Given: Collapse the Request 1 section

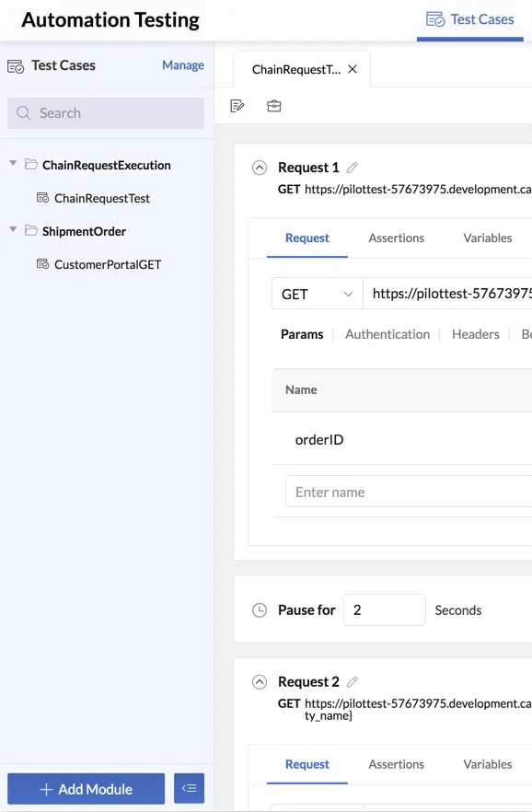Looking at the screenshot, I should 260,168.
